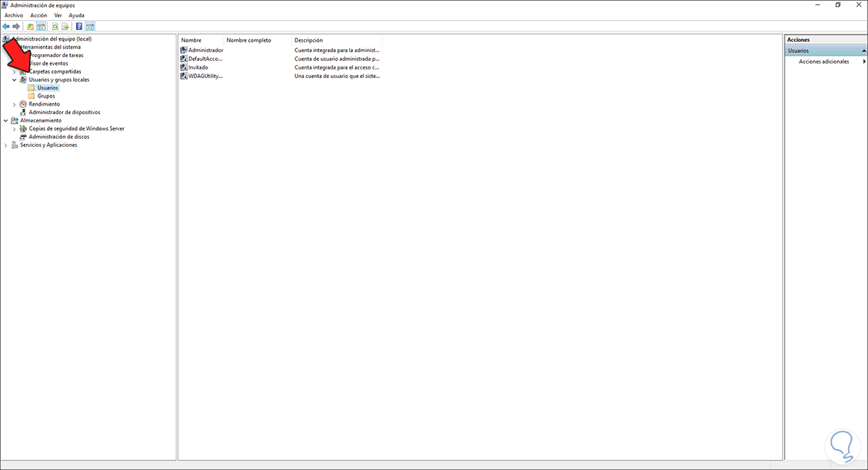Image resolution: width=868 pixels, height=470 pixels.
Task: Select Programador de tareas tree item
Action: 56,55
